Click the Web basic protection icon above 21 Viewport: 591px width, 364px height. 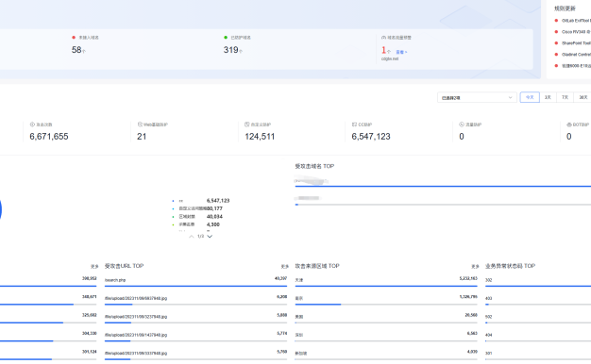click(x=140, y=124)
